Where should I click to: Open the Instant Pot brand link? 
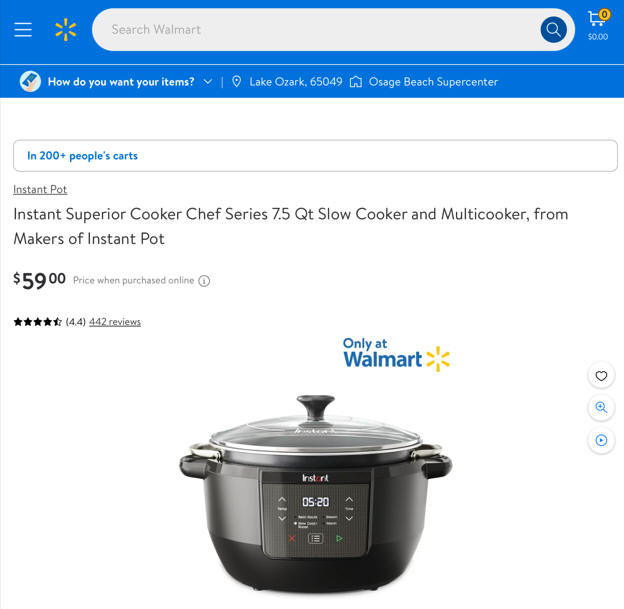coord(40,189)
